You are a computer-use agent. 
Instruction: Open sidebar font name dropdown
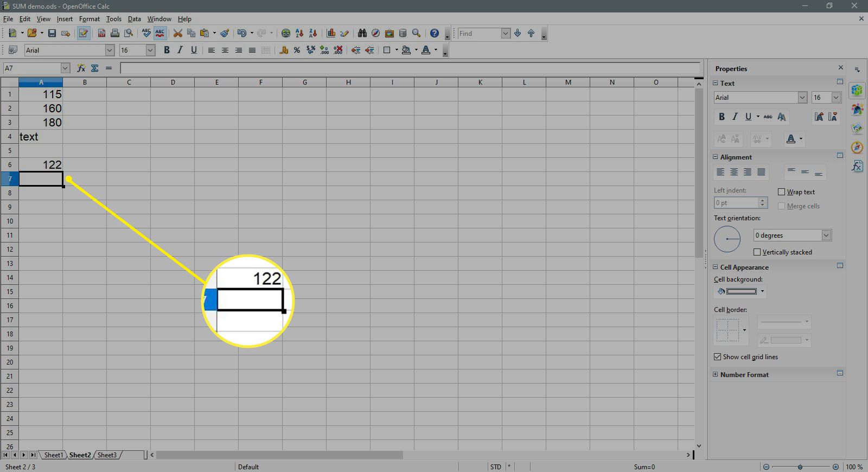802,98
